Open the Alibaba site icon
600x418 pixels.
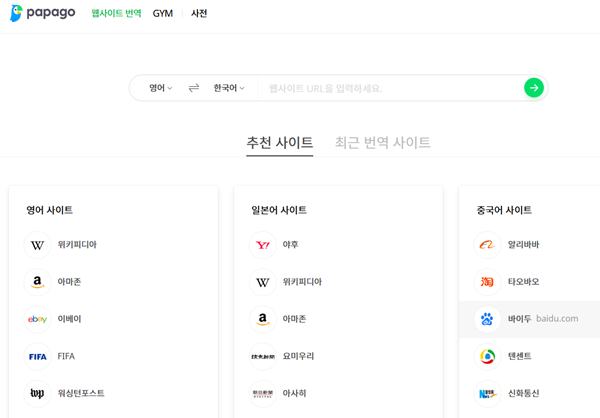tap(488, 245)
